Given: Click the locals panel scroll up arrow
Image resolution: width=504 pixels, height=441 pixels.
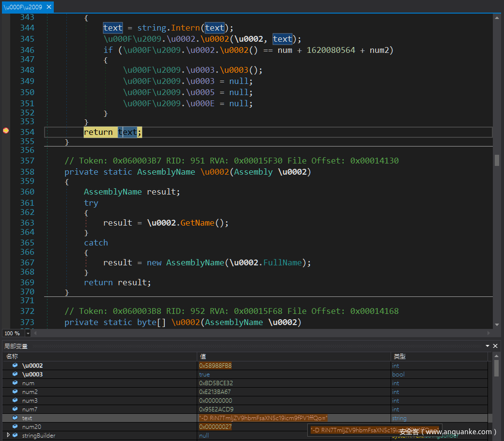Looking at the screenshot, I should coord(496,356).
